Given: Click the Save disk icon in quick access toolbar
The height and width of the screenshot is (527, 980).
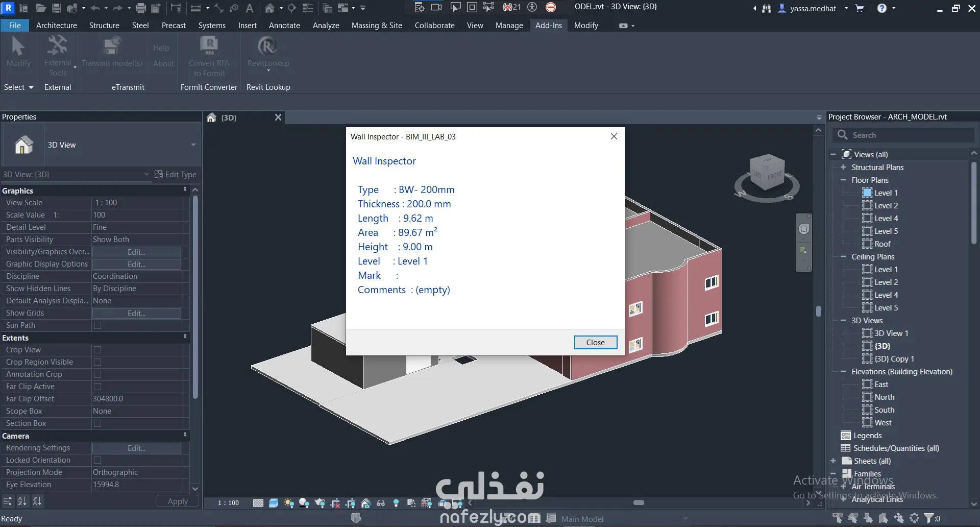Looking at the screenshot, I should pos(57,8).
